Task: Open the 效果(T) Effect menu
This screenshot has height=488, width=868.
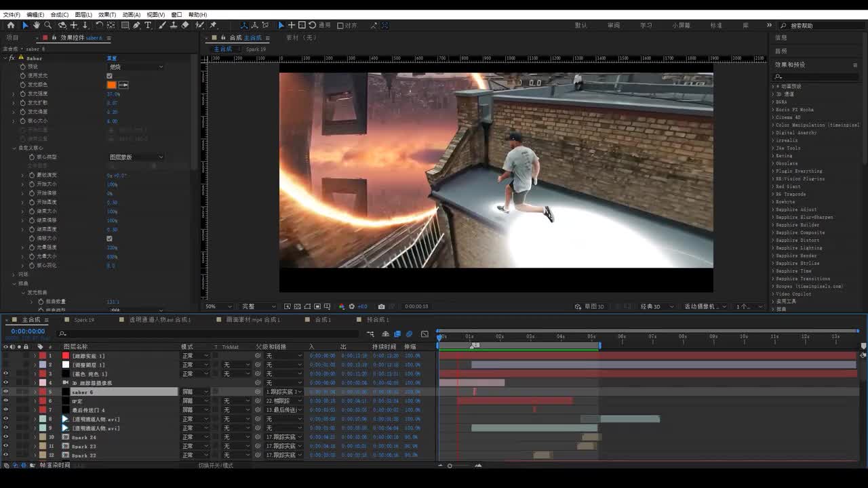Action: pos(106,14)
